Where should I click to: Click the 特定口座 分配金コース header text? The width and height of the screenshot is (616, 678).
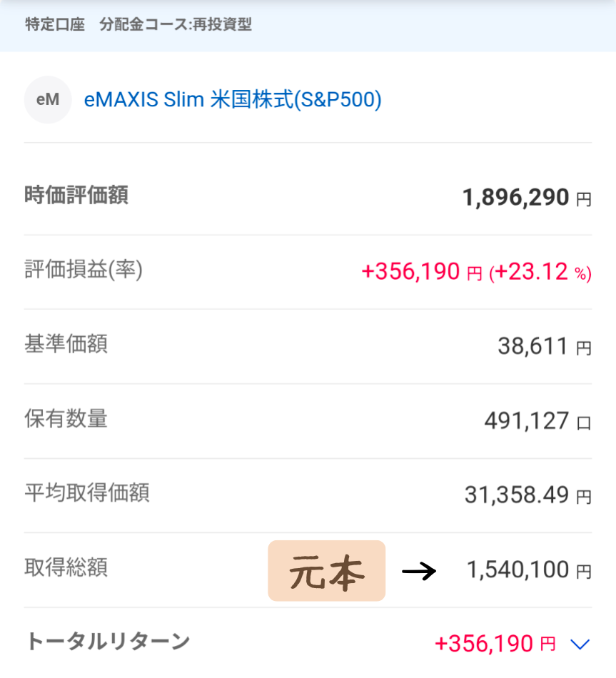pos(138,25)
